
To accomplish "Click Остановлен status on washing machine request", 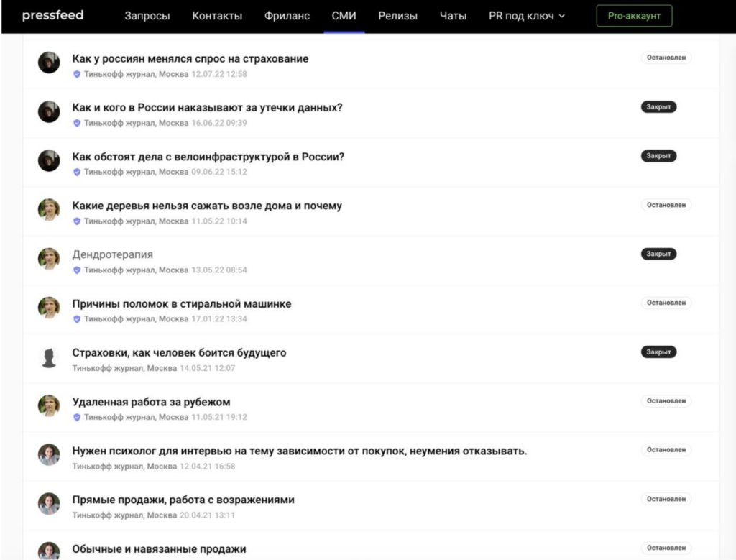I will click(666, 303).
